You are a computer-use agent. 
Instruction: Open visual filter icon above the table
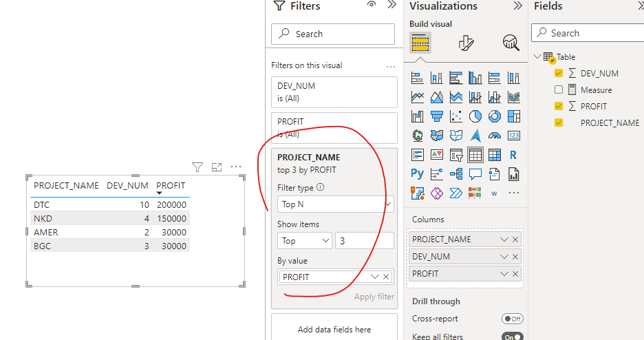(x=197, y=167)
